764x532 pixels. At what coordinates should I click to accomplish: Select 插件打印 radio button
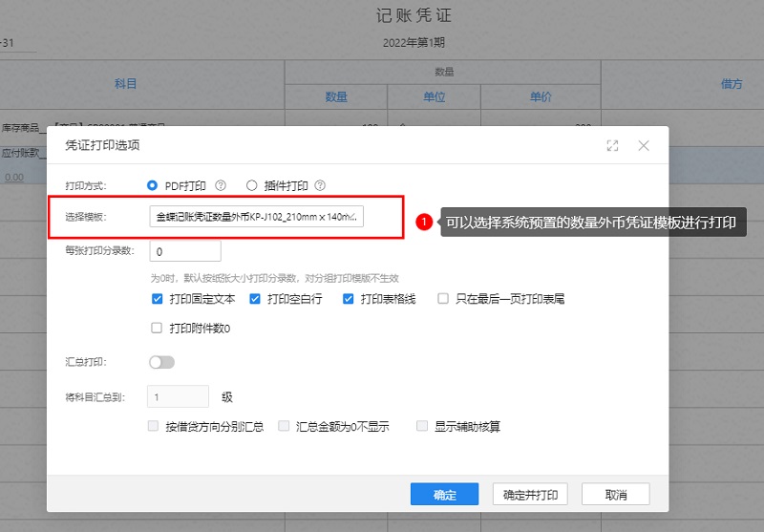pyautogui.click(x=252, y=185)
